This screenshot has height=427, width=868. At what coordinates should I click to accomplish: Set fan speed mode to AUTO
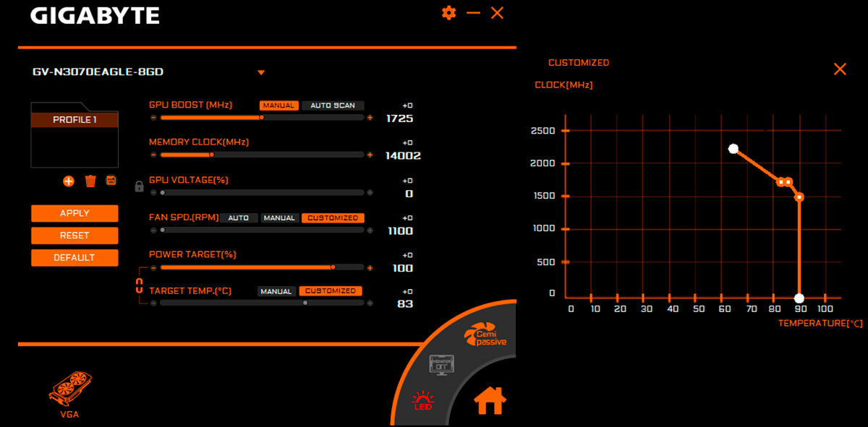click(x=238, y=217)
